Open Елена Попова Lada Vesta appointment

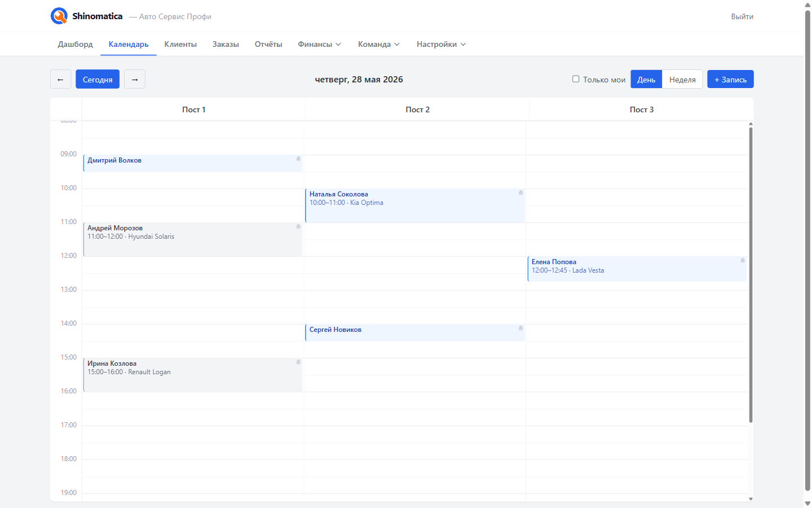click(x=637, y=269)
